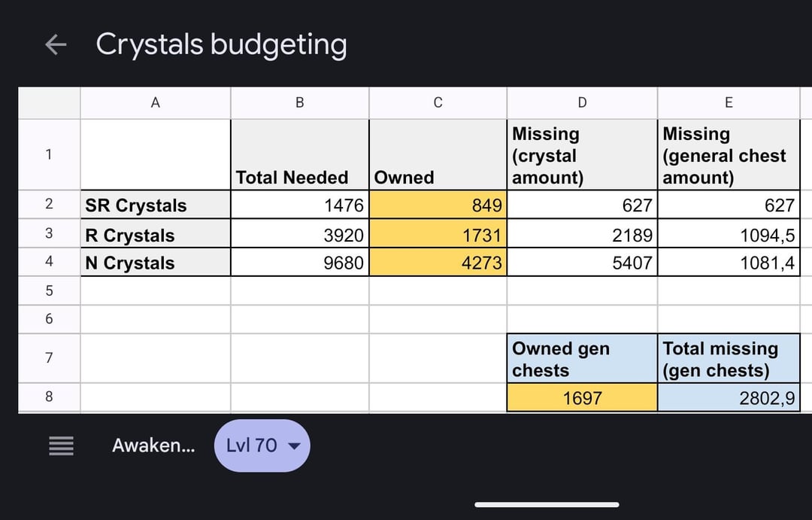The image size is (812, 520).
Task: Select the SR Crystals label cell
Action: pos(155,205)
